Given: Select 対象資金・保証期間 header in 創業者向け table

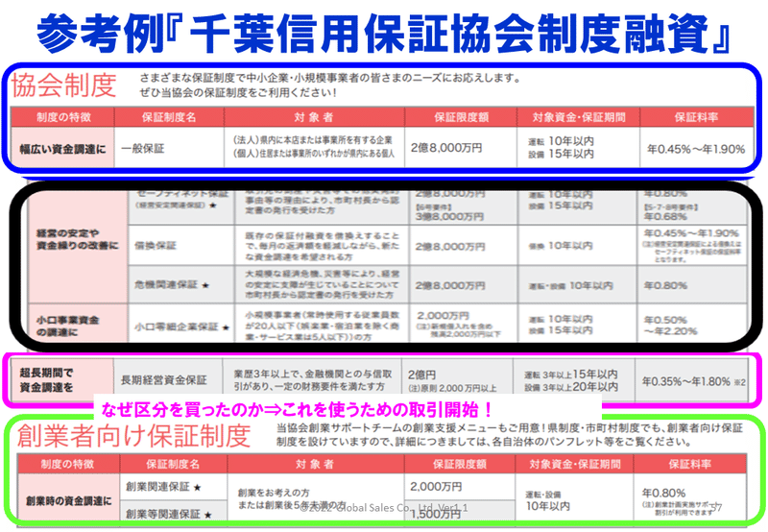Looking at the screenshot, I should pos(574,464).
